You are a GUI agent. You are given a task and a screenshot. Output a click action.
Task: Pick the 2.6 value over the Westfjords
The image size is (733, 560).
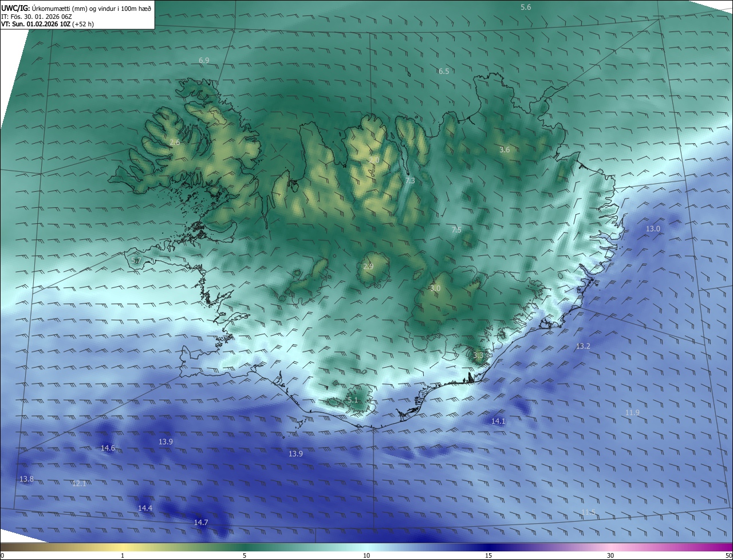coord(175,142)
